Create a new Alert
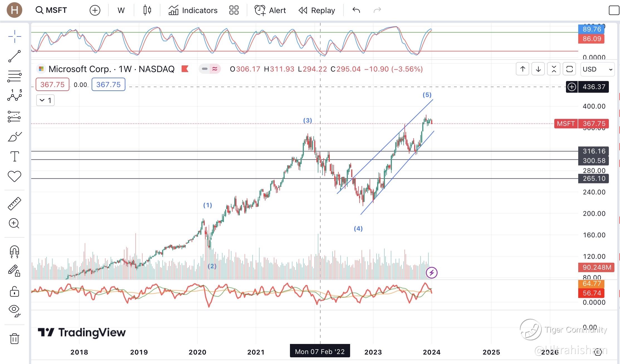Viewport: 620px width, 364px height. [270, 10]
